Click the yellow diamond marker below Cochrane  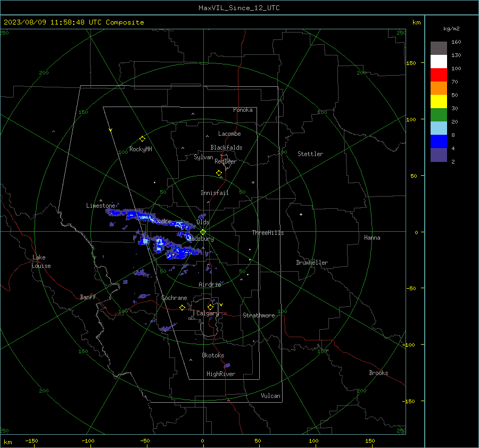point(182,308)
